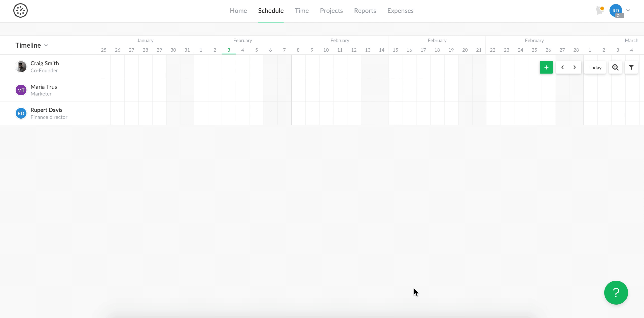Go to previous period with left arrow
Viewport: 644px width, 318px height.
[562, 67]
